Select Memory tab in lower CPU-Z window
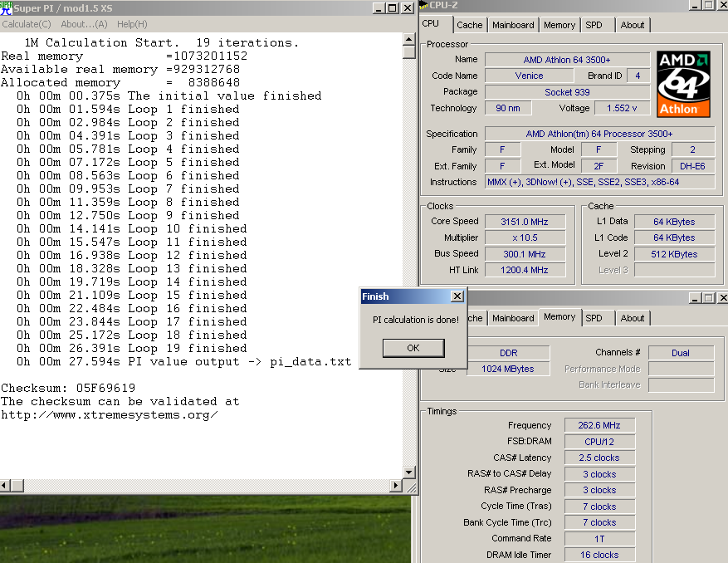The width and height of the screenshot is (728, 563). (x=559, y=317)
